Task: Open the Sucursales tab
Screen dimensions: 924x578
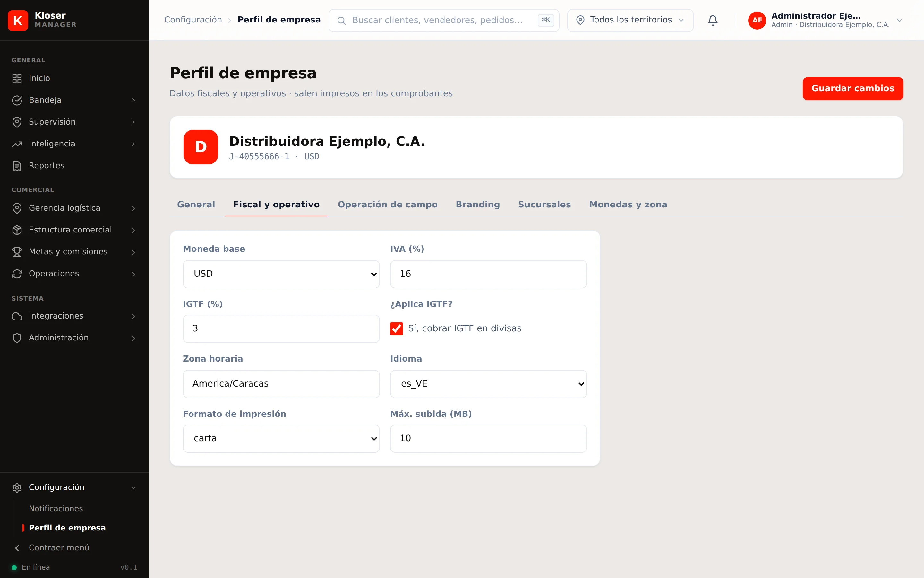Action: tap(544, 205)
